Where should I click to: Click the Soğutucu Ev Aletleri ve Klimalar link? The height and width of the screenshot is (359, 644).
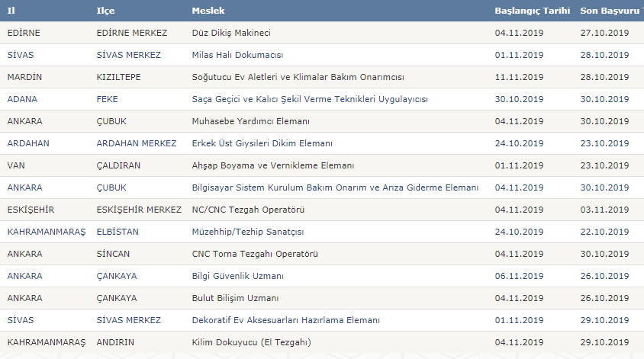pyautogui.click(x=298, y=77)
